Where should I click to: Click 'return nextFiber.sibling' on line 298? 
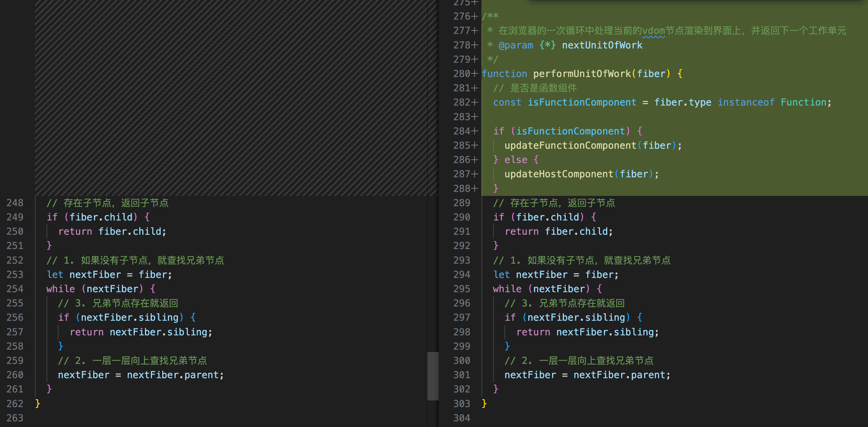click(587, 332)
